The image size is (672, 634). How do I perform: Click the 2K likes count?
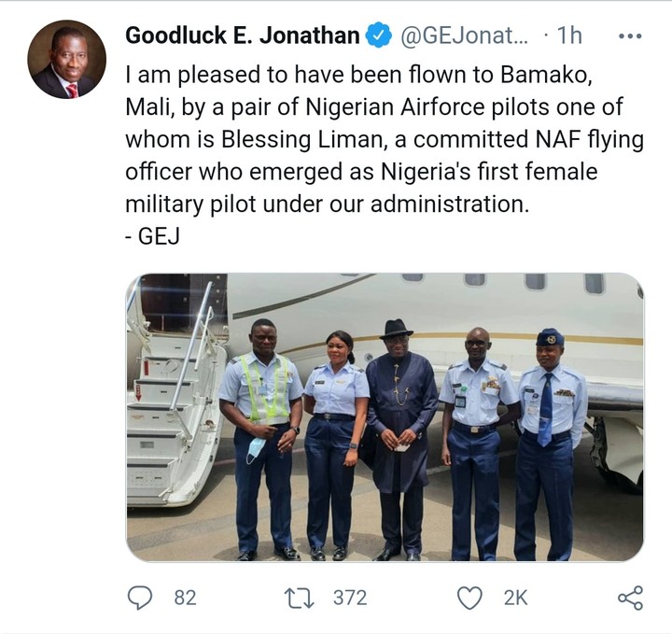click(x=515, y=598)
